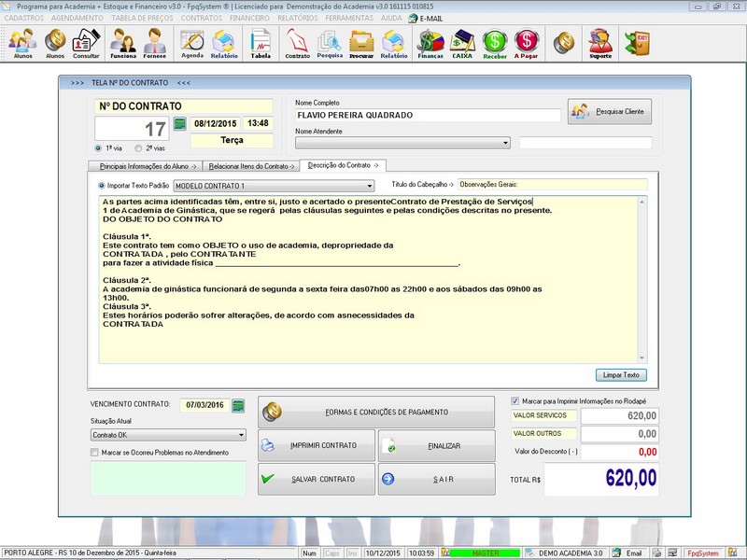The image size is (747, 560).
Task: Click the Valor Serviços amount field
Action: (x=620, y=415)
